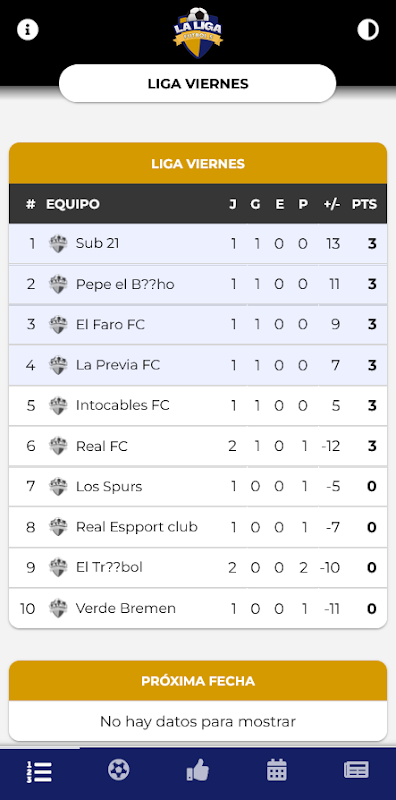Select Sub 21 team row
Image resolution: width=396 pixels, height=800 pixels.
click(x=197, y=244)
